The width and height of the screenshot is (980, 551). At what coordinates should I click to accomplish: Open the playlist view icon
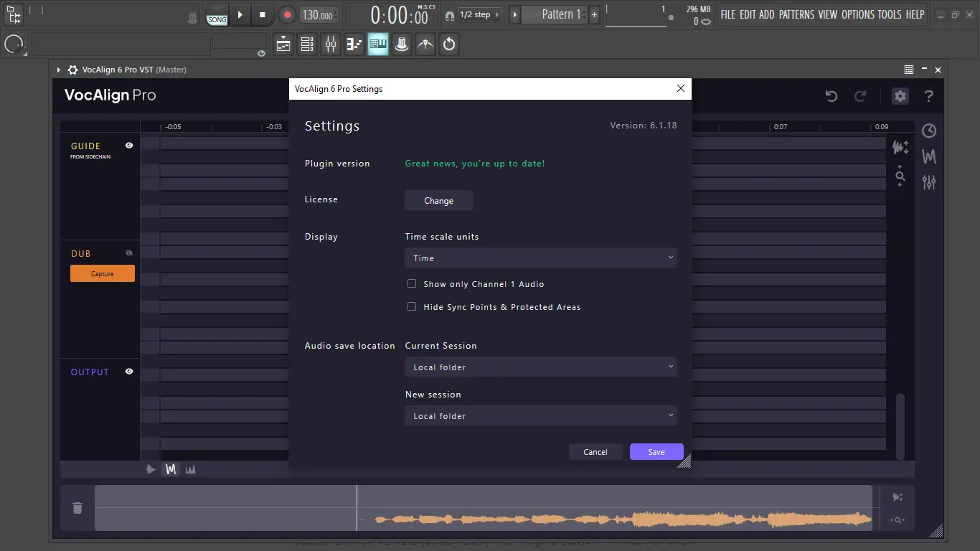[283, 44]
